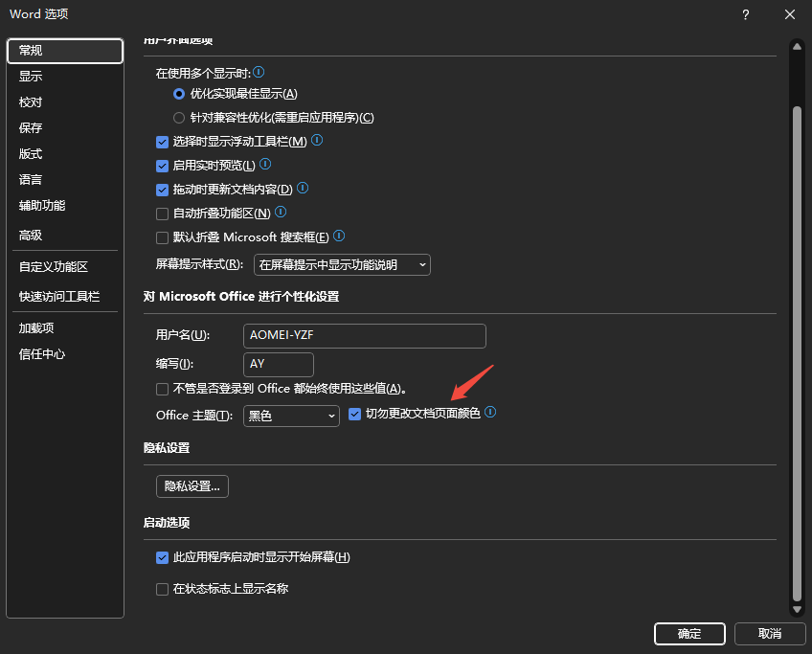Open the dialog help with the question mark icon

(745, 14)
